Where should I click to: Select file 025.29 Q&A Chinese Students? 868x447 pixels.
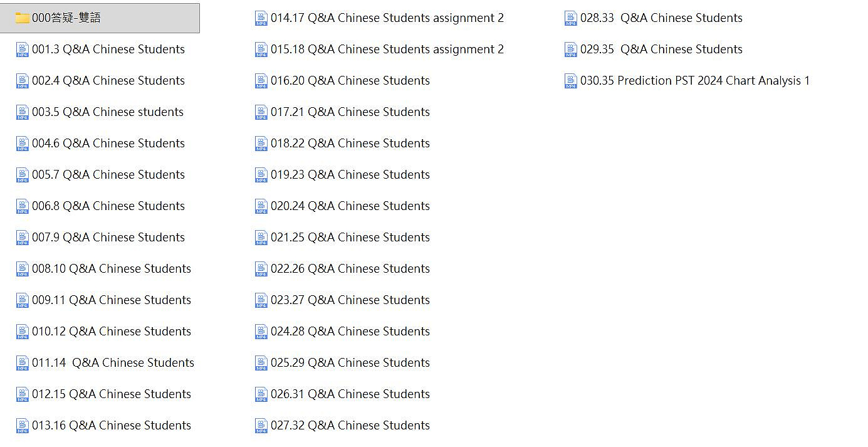(343, 363)
